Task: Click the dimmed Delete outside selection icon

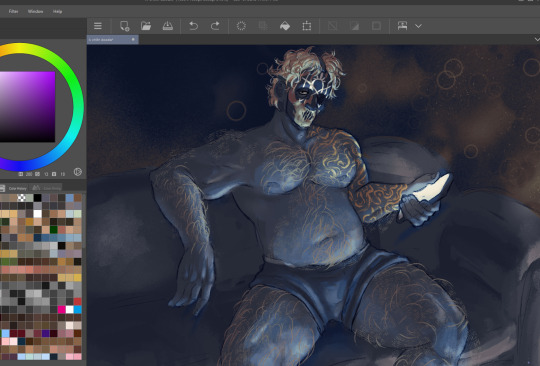Action: click(263, 26)
